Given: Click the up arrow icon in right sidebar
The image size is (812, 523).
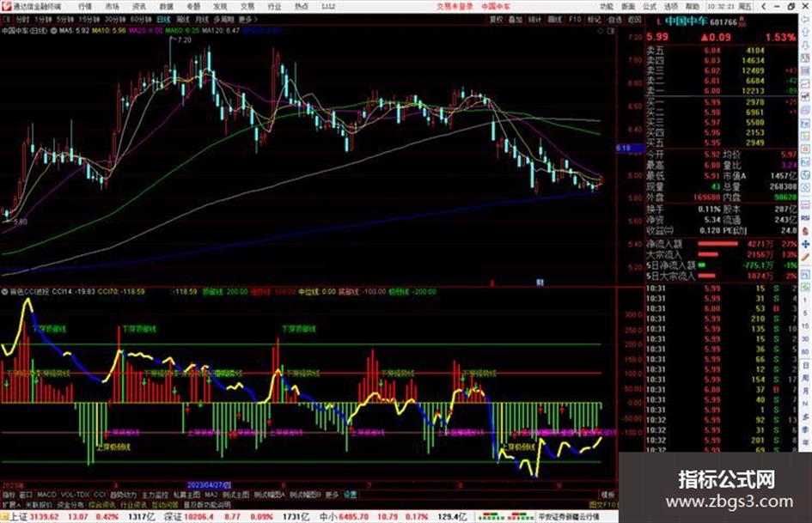Looking at the screenshot, I should click(x=805, y=32).
